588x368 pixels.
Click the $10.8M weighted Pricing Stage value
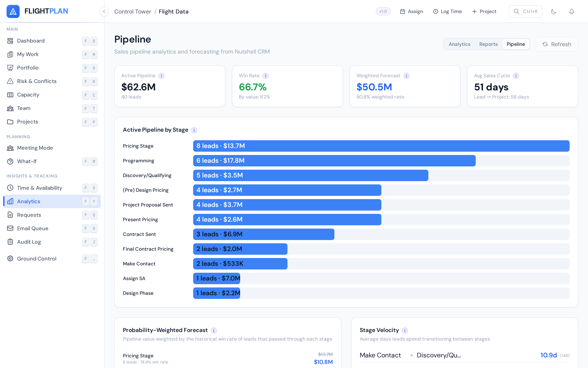click(323, 362)
